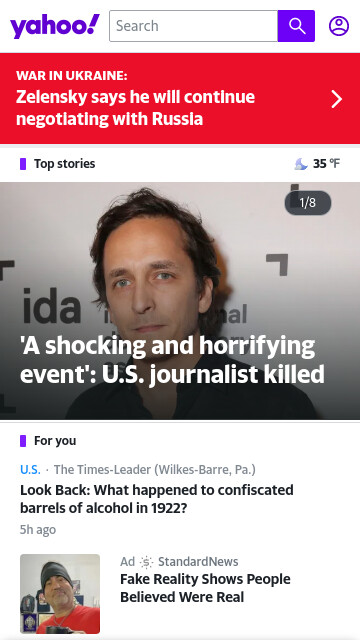
Task: Click the 1/8 slide counter badge
Action: click(x=308, y=202)
